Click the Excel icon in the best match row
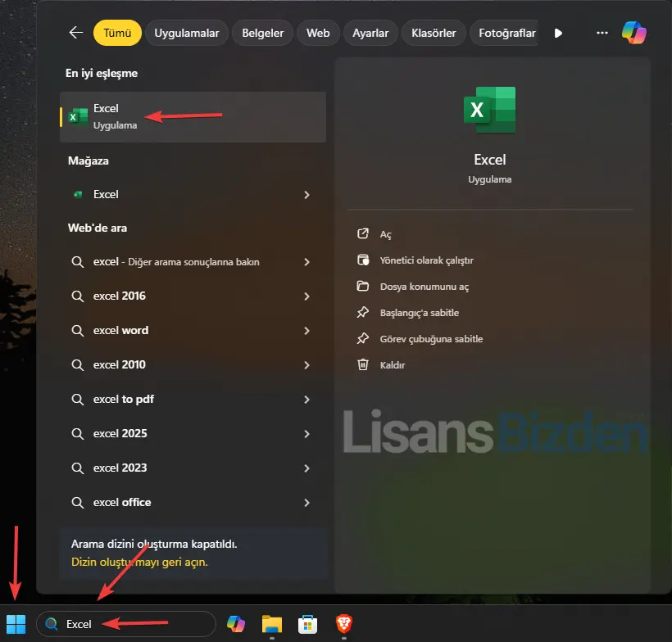 coord(78,116)
